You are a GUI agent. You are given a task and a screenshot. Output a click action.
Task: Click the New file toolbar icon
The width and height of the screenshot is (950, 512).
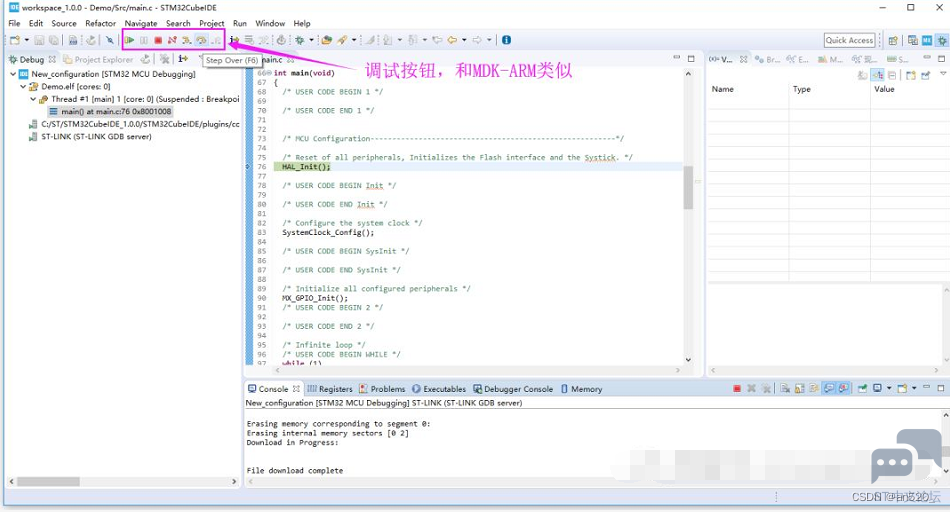(15, 40)
